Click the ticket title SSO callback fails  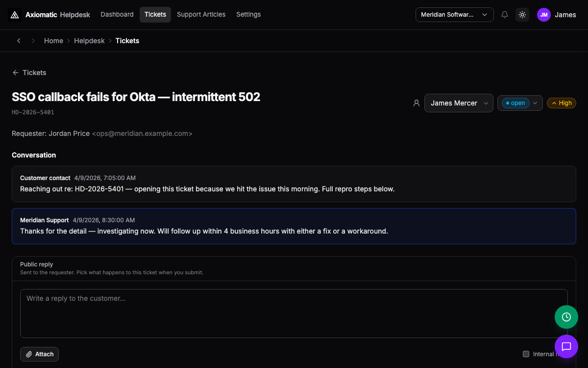click(136, 97)
